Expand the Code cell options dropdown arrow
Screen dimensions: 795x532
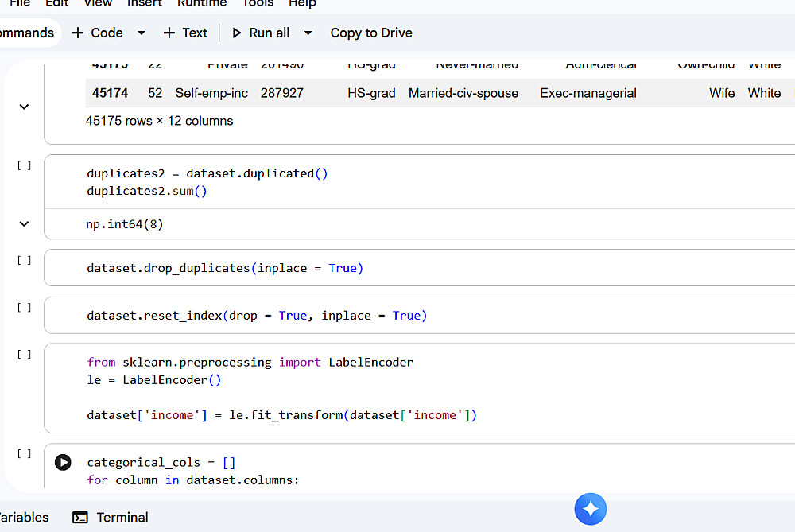click(142, 33)
